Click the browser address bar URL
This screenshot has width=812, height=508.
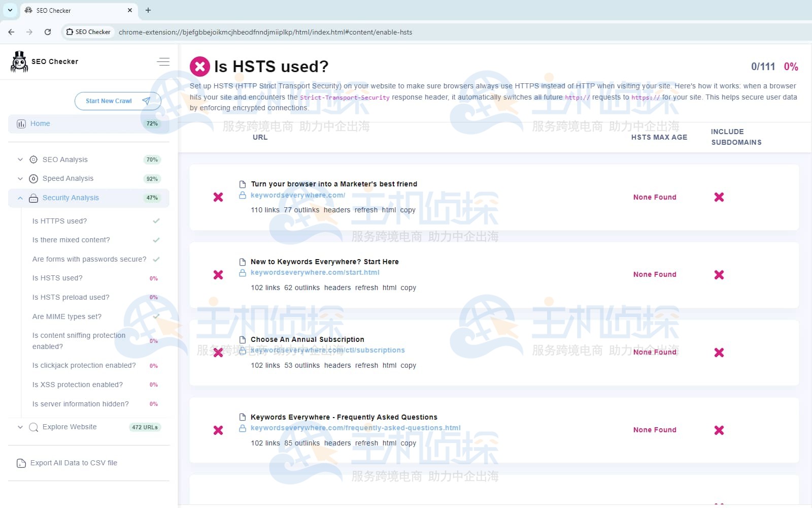[x=265, y=32]
